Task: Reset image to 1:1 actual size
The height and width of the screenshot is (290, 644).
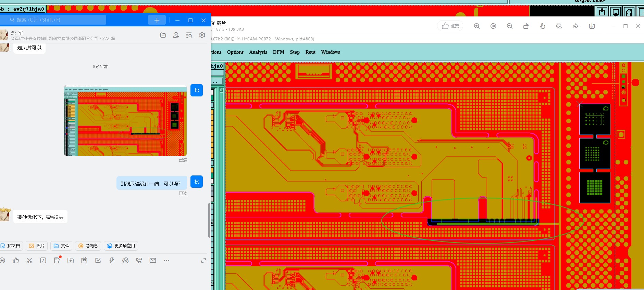Action: tap(493, 26)
